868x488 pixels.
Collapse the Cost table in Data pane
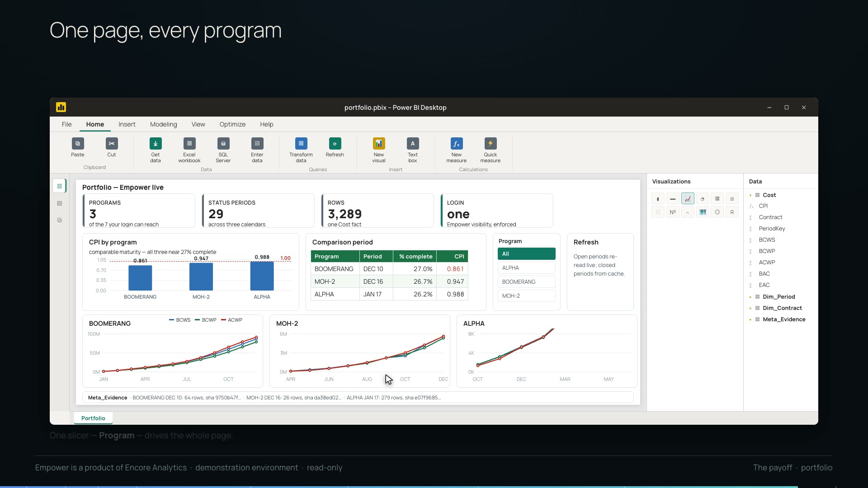pos(750,195)
